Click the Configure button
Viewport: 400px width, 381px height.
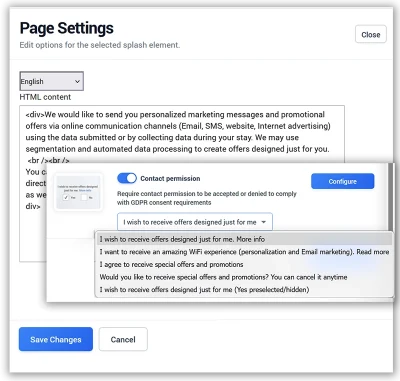coord(343,181)
